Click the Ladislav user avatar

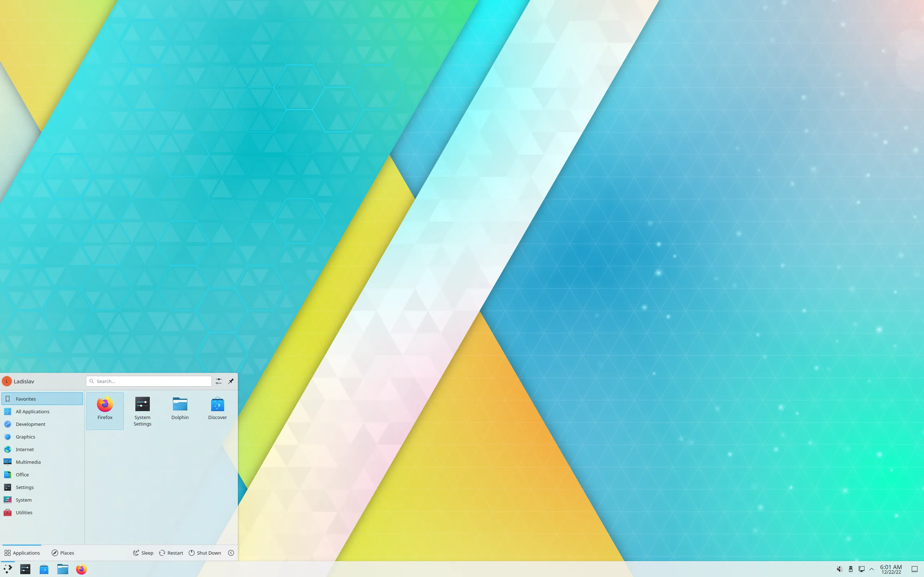click(7, 381)
